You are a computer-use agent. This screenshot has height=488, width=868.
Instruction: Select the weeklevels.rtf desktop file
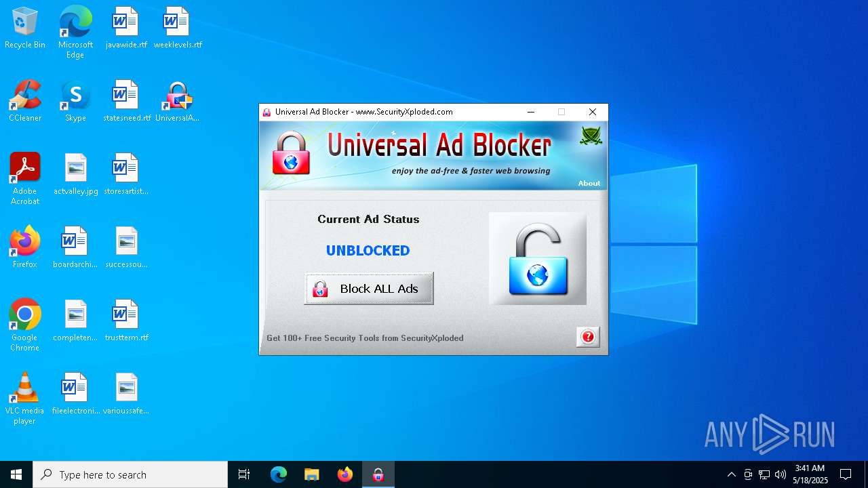[x=178, y=28]
